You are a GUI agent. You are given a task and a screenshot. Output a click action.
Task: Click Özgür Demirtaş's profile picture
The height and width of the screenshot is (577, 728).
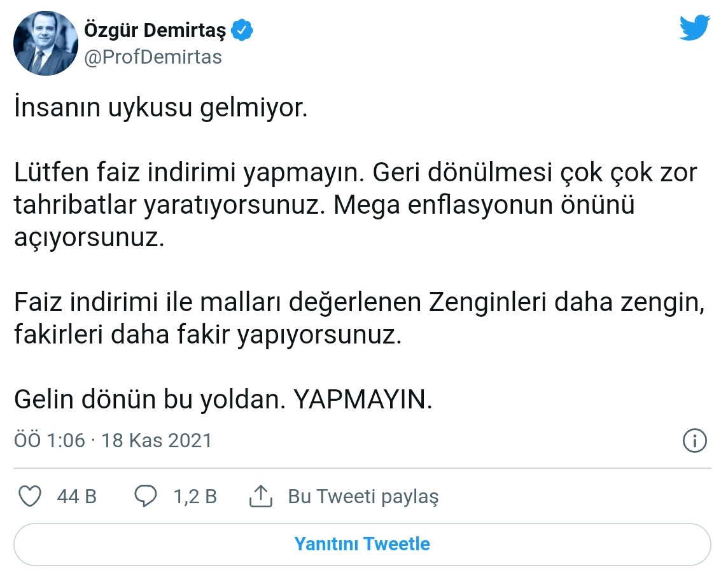pyautogui.click(x=45, y=43)
